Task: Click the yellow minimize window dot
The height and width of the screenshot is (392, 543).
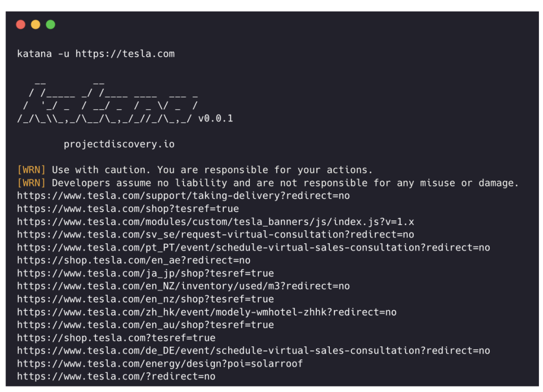Action: (x=36, y=25)
